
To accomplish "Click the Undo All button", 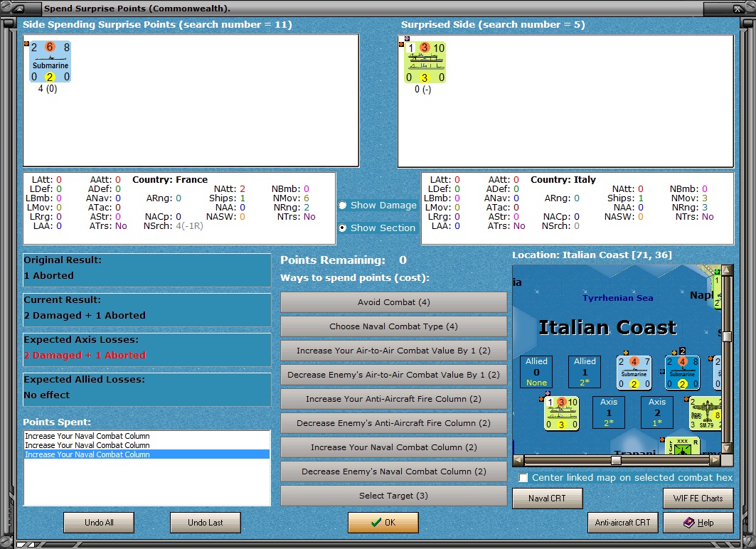I will 99,523.
